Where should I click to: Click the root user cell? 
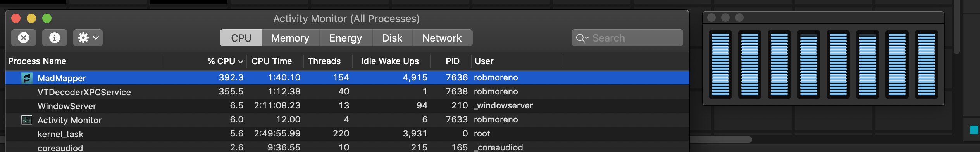coord(482,133)
